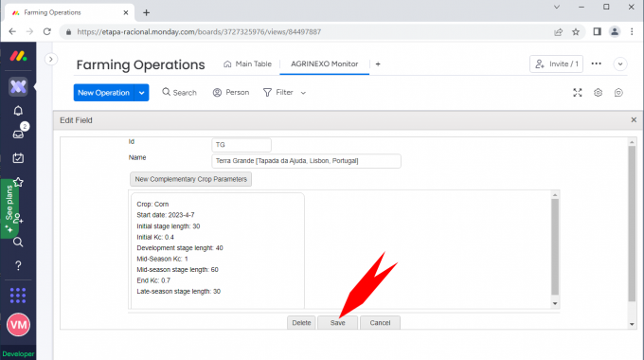This screenshot has width=644, height=360.
Task: Click the Initial Kc: 0.4 line
Action: pyautogui.click(x=155, y=237)
